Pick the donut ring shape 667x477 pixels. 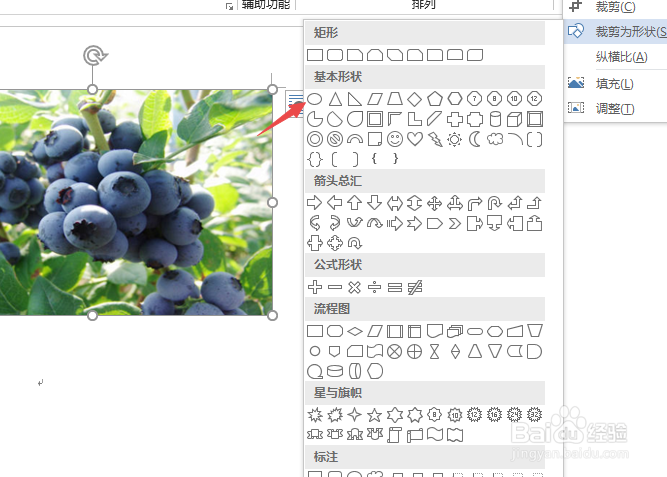click(x=315, y=139)
